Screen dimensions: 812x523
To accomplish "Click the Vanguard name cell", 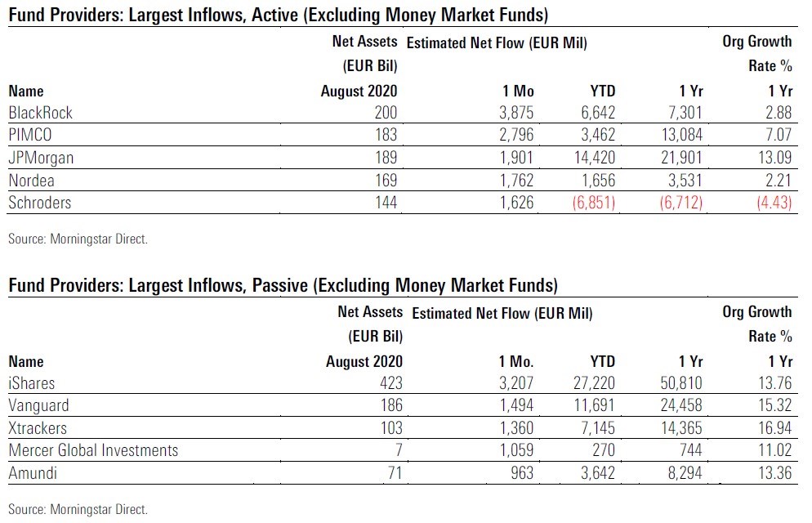I will pos(38,405).
